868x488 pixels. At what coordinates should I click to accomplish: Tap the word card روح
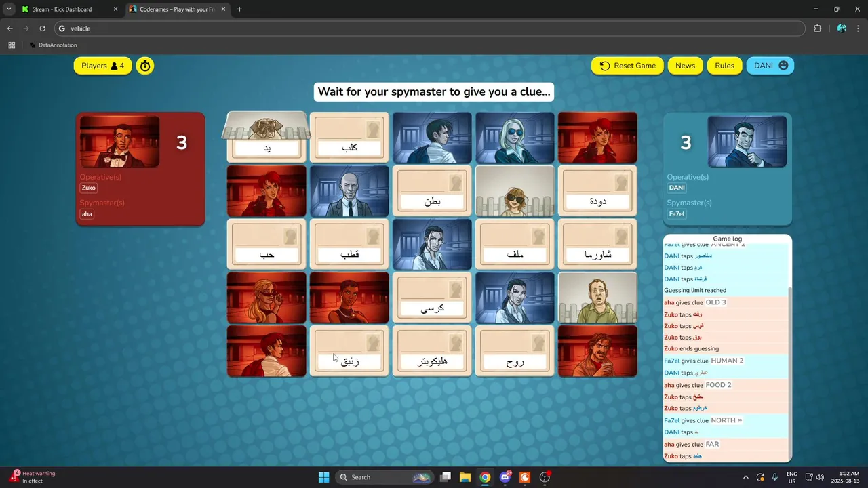(515, 351)
